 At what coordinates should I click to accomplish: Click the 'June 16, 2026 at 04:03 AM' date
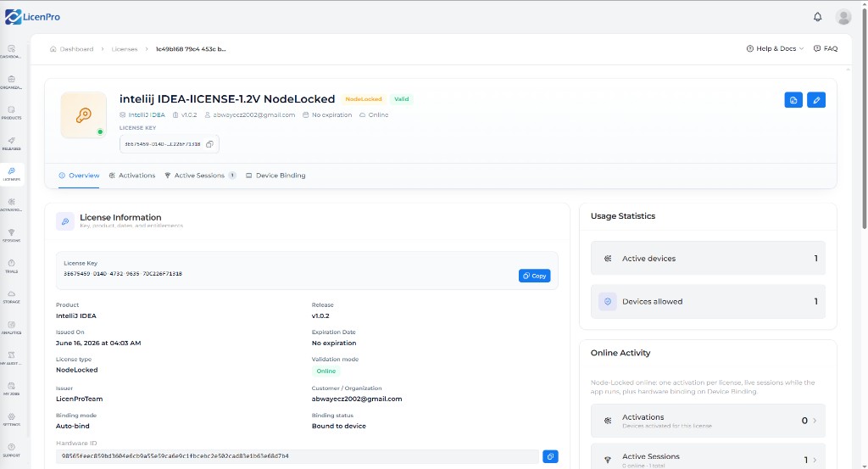(x=98, y=343)
